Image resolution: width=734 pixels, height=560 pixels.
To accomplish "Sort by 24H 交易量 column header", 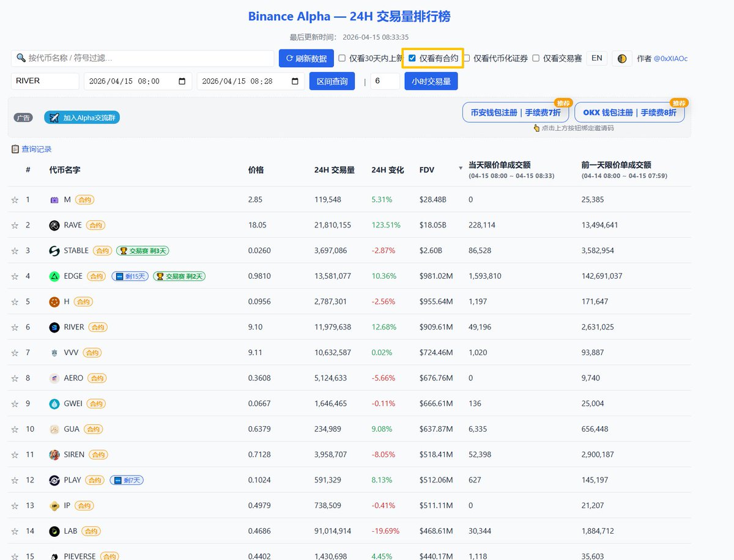I will (x=335, y=170).
